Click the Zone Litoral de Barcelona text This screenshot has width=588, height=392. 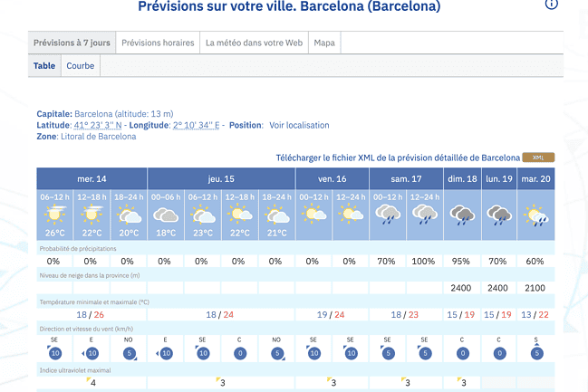[x=86, y=137]
